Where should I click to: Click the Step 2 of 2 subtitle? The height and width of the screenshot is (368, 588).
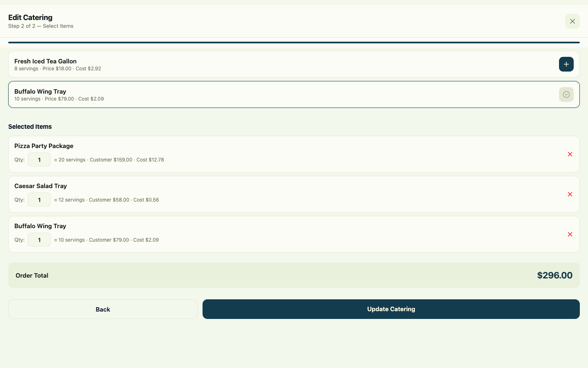click(41, 26)
